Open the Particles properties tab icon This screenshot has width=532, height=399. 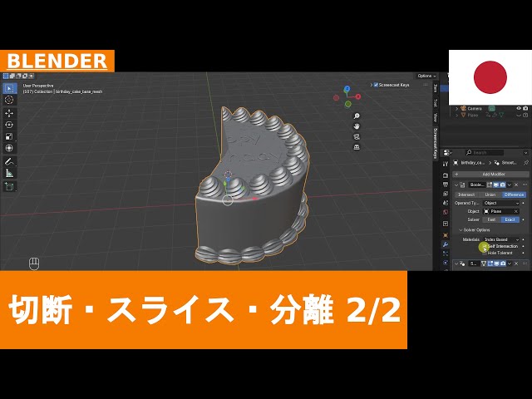pos(446,254)
